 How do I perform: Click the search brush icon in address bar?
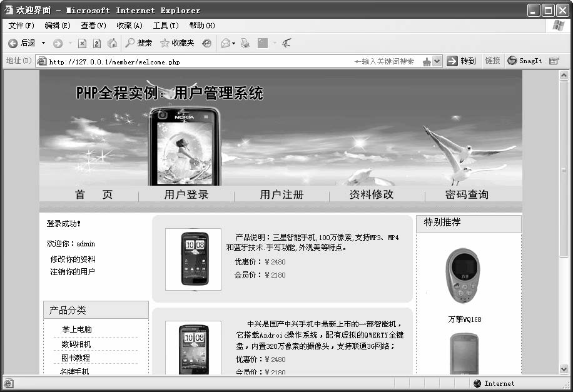point(427,62)
